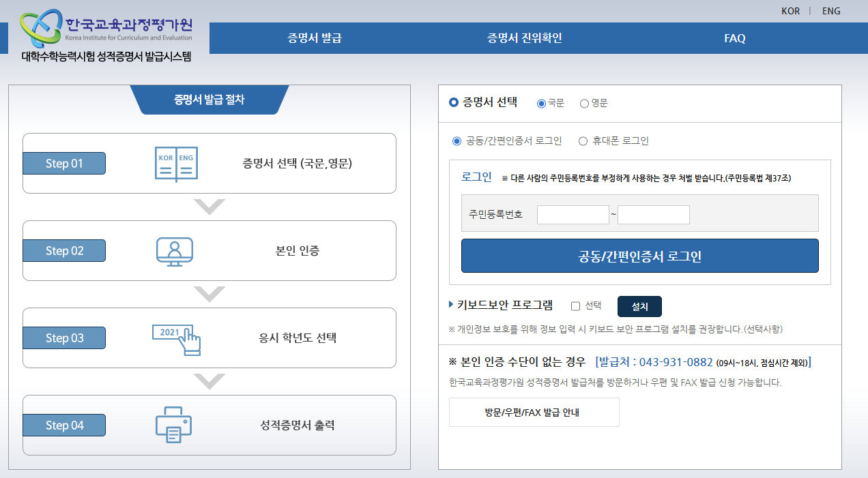Image resolution: width=868 pixels, height=478 pixels.
Task: Click the chevron between Step 03 and Step 04
Action: tap(209, 381)
